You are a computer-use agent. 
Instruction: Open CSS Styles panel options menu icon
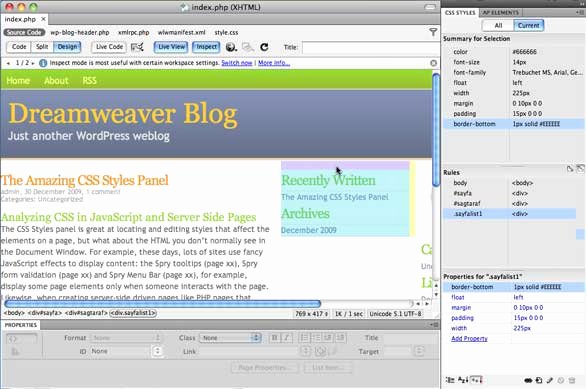point(580,12)
